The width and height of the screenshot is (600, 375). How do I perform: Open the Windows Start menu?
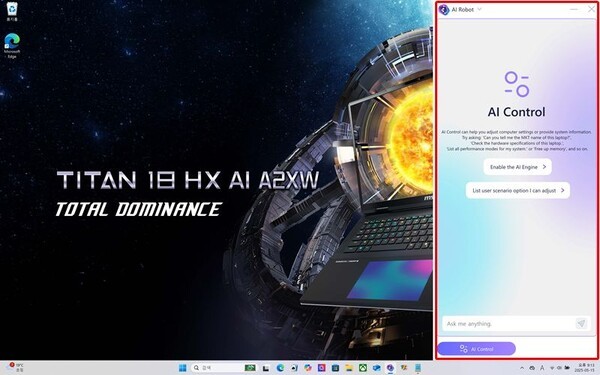(x=183, y=368)
